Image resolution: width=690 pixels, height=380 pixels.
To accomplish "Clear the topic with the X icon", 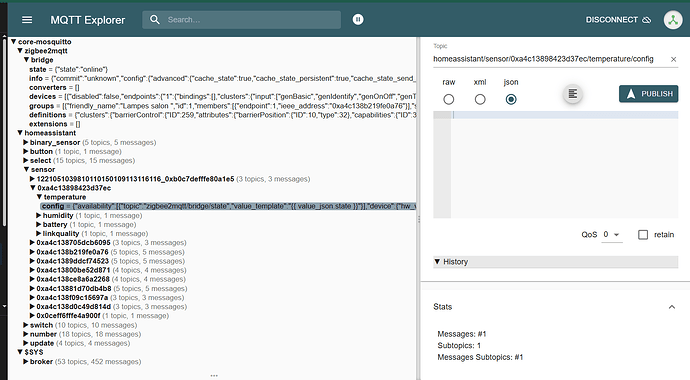I will tap(673, 59).
